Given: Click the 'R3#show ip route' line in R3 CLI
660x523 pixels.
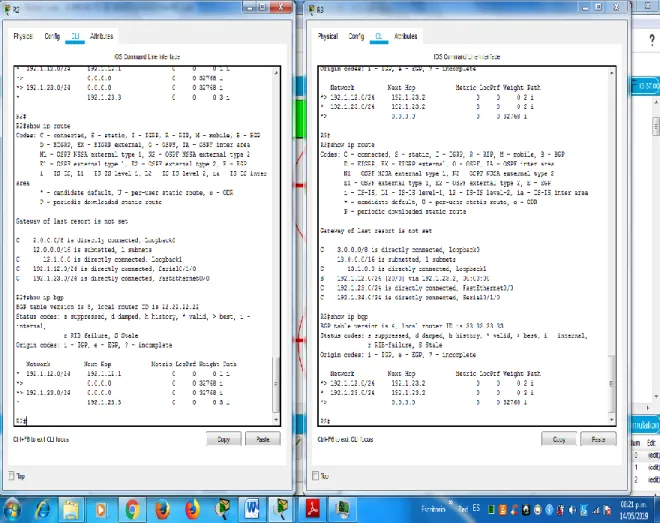Looking at the screenshot, I should tap(347, 145).
